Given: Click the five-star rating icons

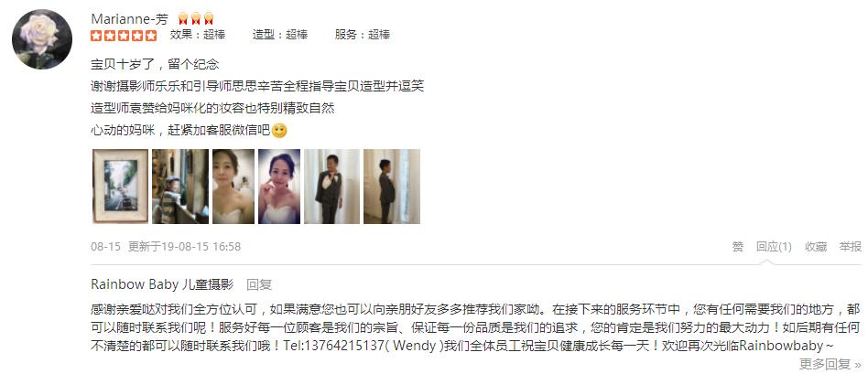Looking at the screenshot, I should (124, 36).
